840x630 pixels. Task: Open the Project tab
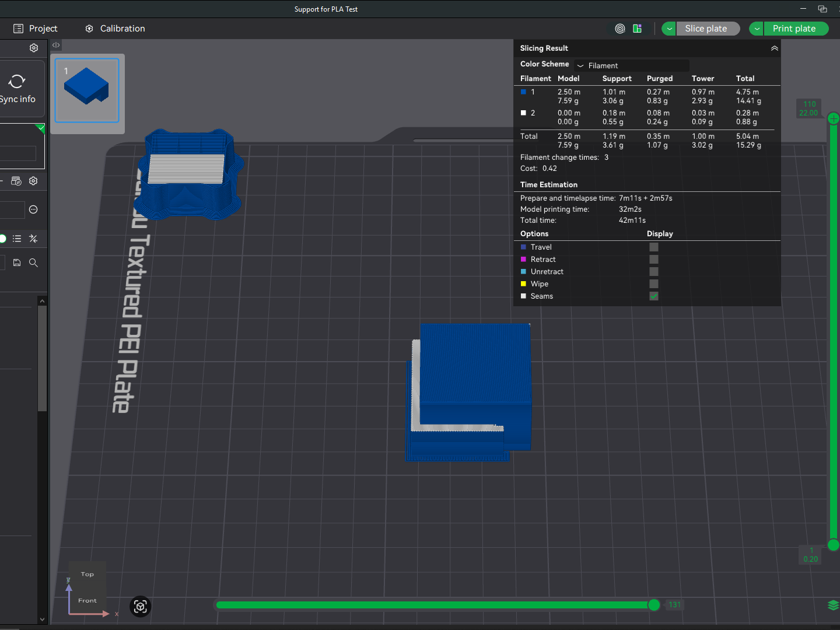click(x=36, y=29)
